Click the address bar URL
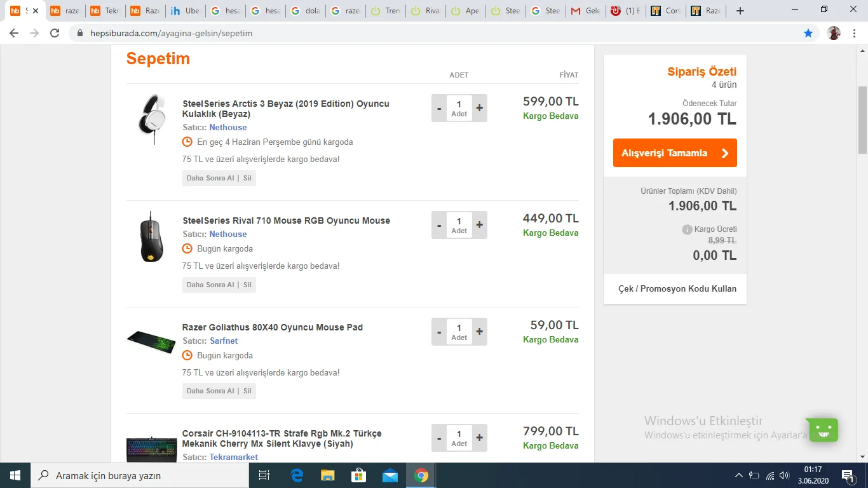Screen dimensions: 868x488 [171, 33]
